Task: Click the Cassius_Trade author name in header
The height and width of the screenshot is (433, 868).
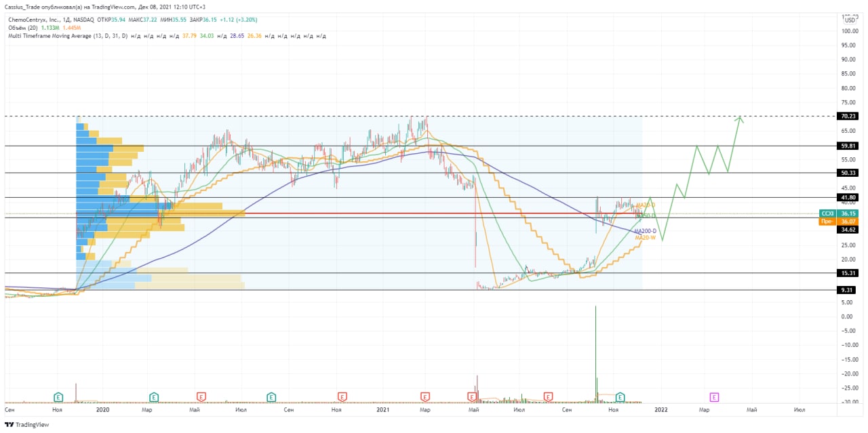Action: tap(24, 6)
